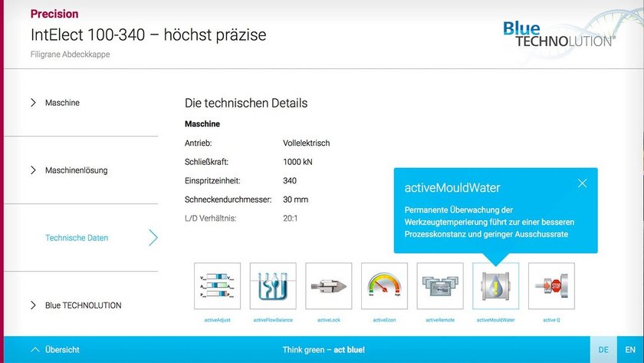Click the 'Einspritzeinheit:' label
The height and width of the screenshot is (363, 644).
click(212, 181)
